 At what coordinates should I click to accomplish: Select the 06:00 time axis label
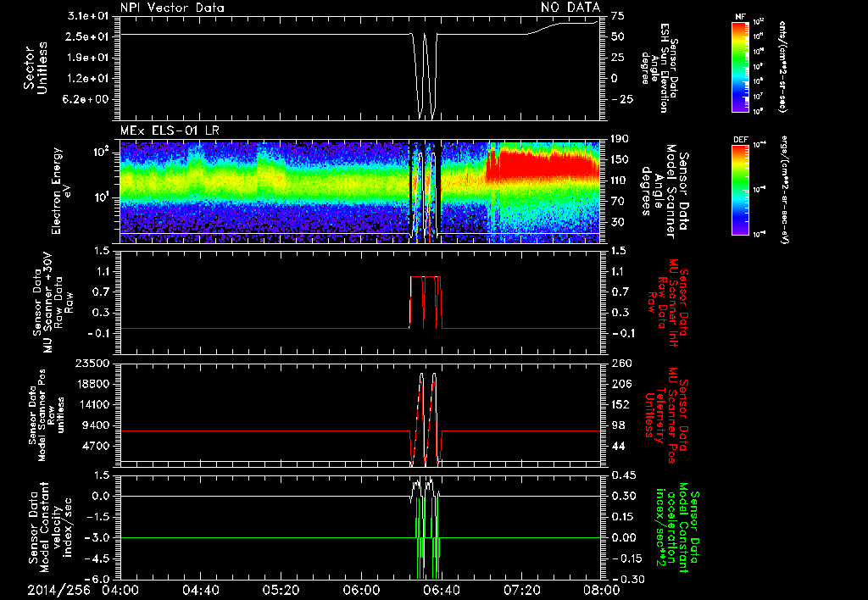(x=360, y=590)
